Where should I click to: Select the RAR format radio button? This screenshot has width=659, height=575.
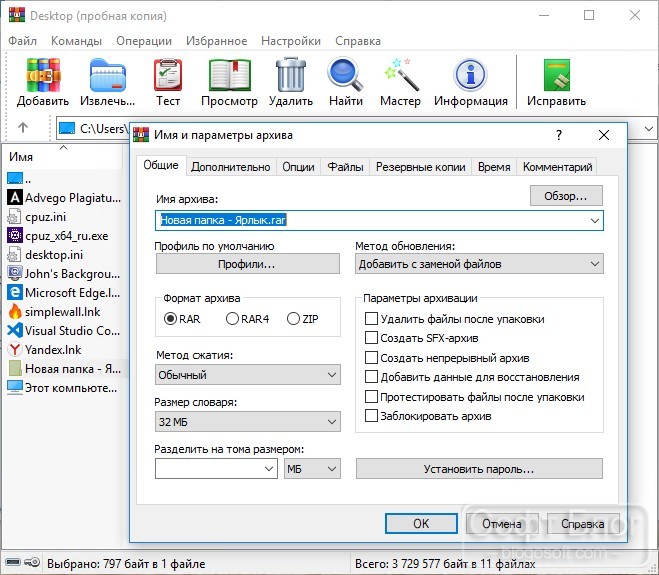170,319
